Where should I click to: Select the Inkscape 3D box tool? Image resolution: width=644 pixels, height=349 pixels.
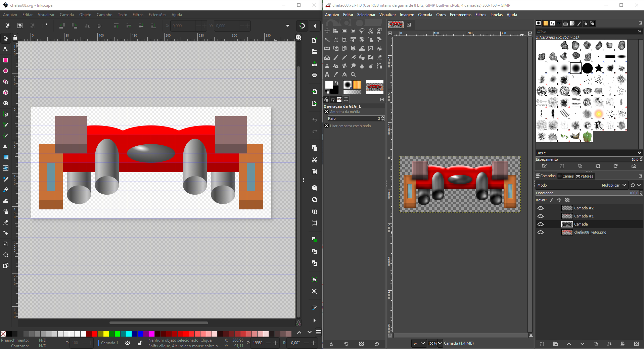6,92
